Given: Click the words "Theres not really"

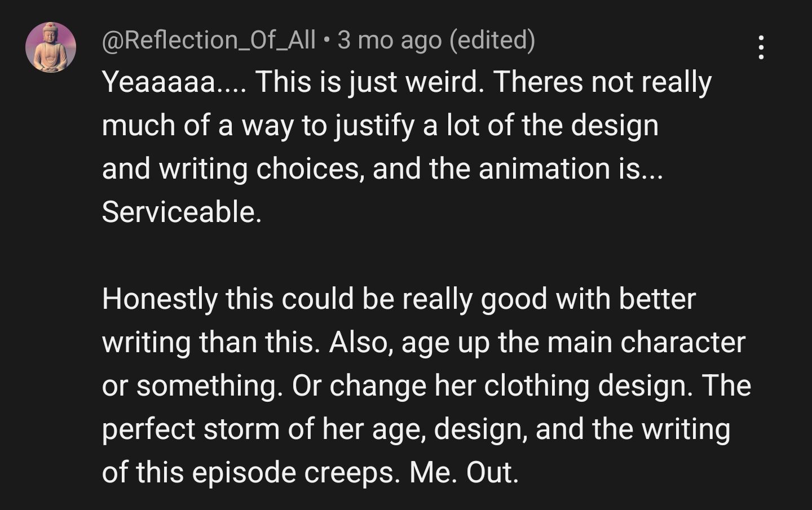Looking at the screenshot, I should 602,82.
